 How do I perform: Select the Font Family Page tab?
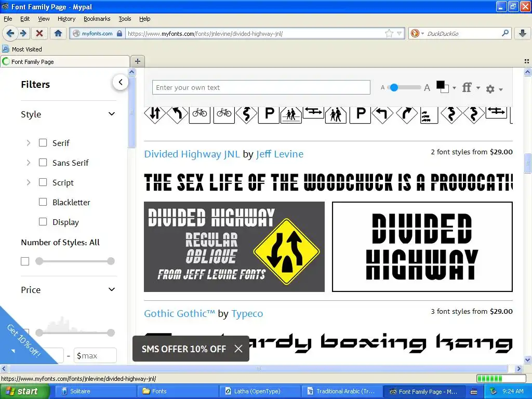(64, 61)
